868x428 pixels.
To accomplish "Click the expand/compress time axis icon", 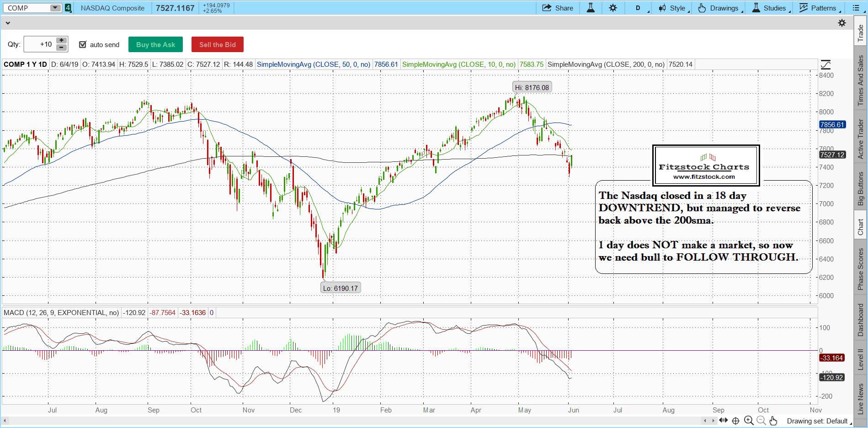I will (723, 421).
